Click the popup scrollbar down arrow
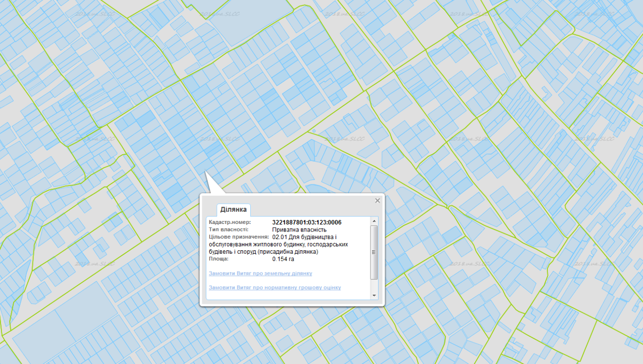This screenshot has height=364, width=643. pyautogui.click(x=374, y=295)
